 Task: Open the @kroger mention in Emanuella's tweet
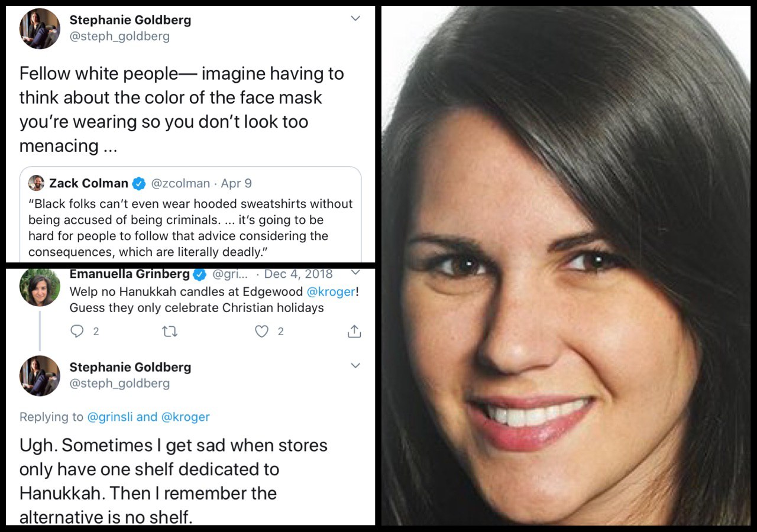click(x=331, y=291)
